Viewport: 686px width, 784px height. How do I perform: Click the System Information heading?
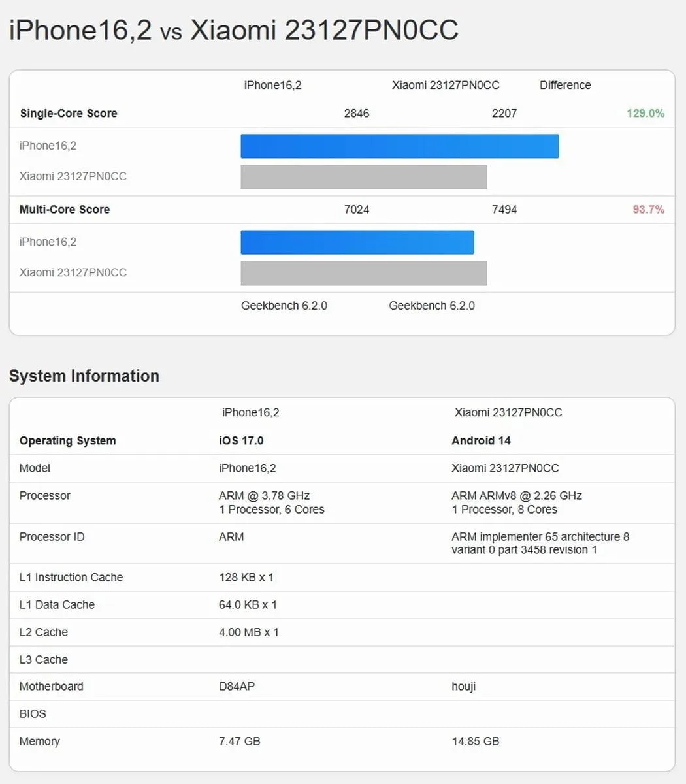pos(84,376)
